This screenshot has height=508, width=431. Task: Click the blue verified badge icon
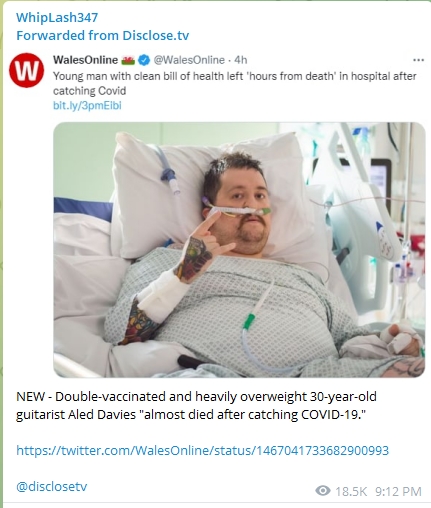coord(144,60)
